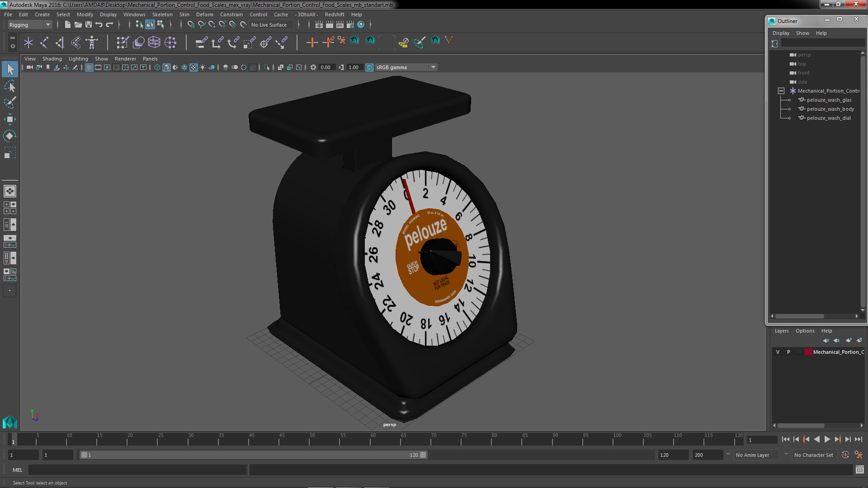868x488 pixels.
Task: Open the viewport Shading menu
Action: click(x=52, y=59)
